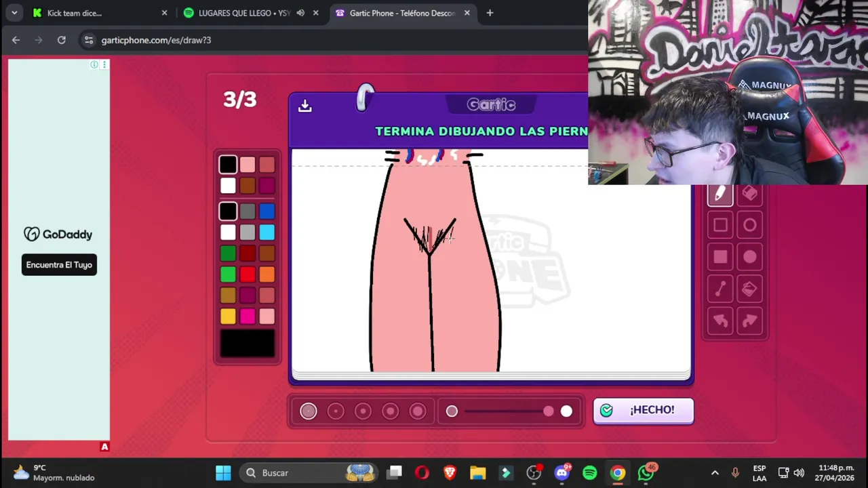Pick the light gray color swatch

[x=247, y=232]
